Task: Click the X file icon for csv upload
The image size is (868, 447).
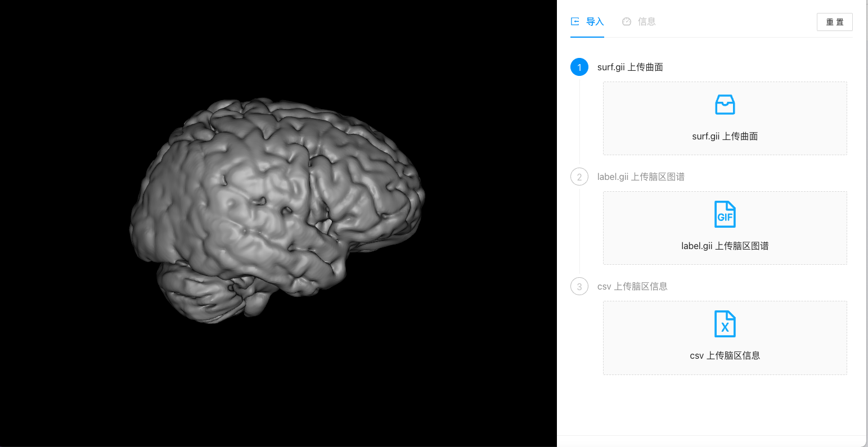Action: [725, 324]
